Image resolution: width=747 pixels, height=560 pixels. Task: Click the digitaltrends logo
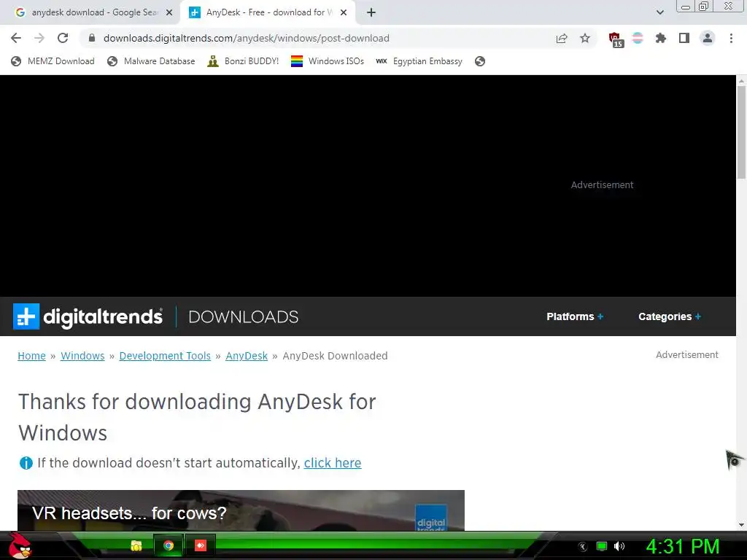click(88, 316)
